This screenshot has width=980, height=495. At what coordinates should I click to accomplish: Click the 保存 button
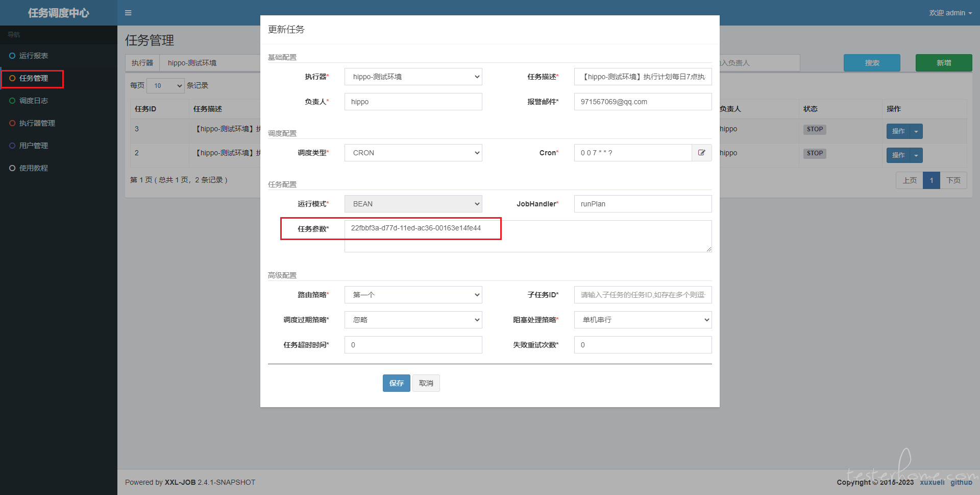[397, 383]
